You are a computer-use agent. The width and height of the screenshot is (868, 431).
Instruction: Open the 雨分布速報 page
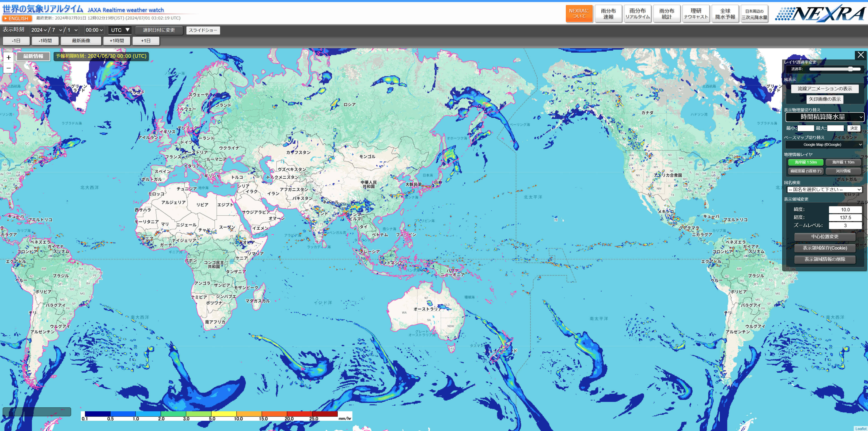(608, 14)
